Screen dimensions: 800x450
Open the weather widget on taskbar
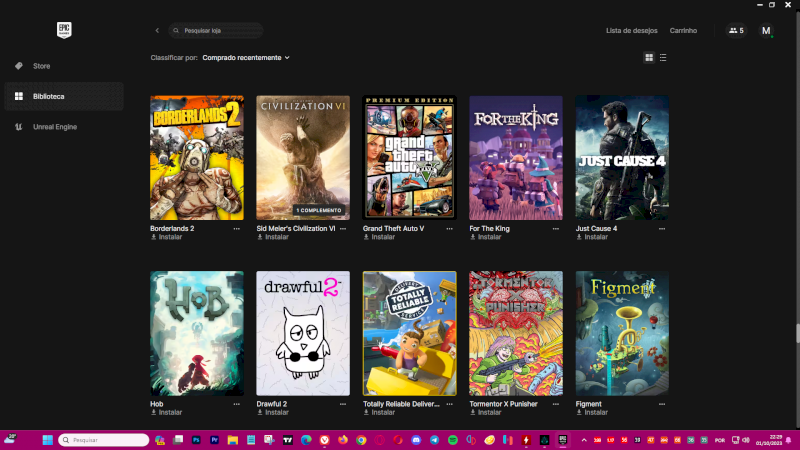click(10, 439)
